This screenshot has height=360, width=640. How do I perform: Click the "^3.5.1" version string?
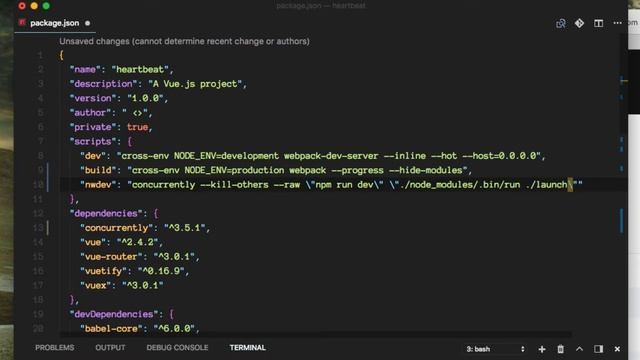(184, 228)
